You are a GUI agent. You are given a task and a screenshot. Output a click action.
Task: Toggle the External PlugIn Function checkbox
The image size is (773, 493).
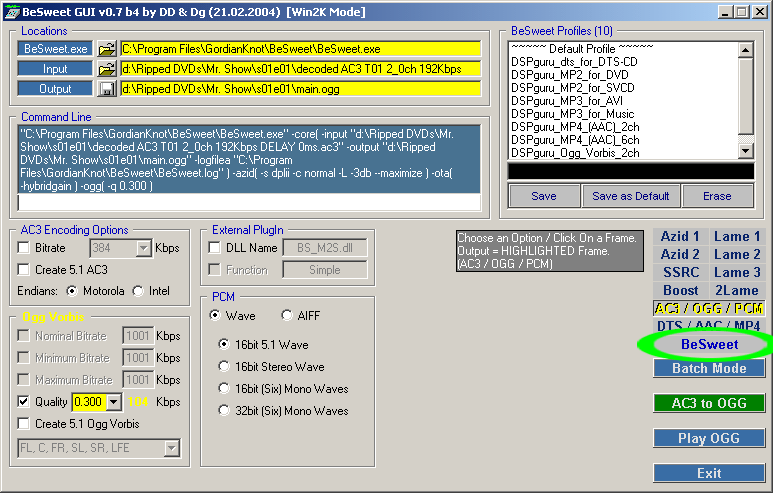214,270
